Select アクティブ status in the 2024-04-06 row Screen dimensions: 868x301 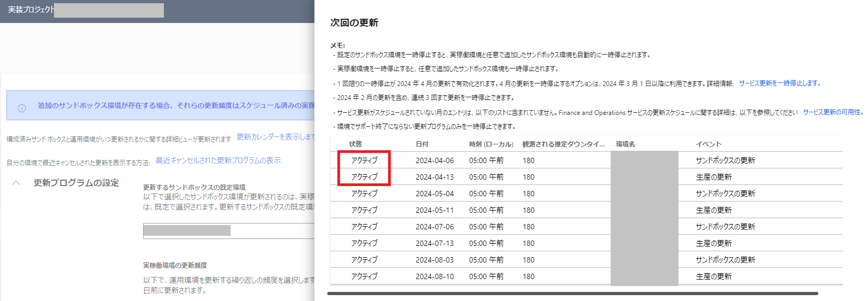point(364,160)
